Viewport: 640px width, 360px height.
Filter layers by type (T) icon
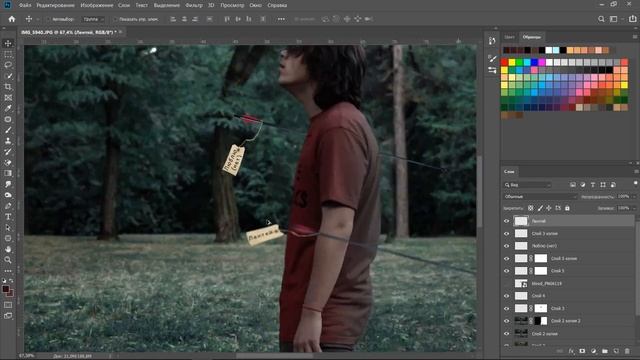(x=593, y=185)
